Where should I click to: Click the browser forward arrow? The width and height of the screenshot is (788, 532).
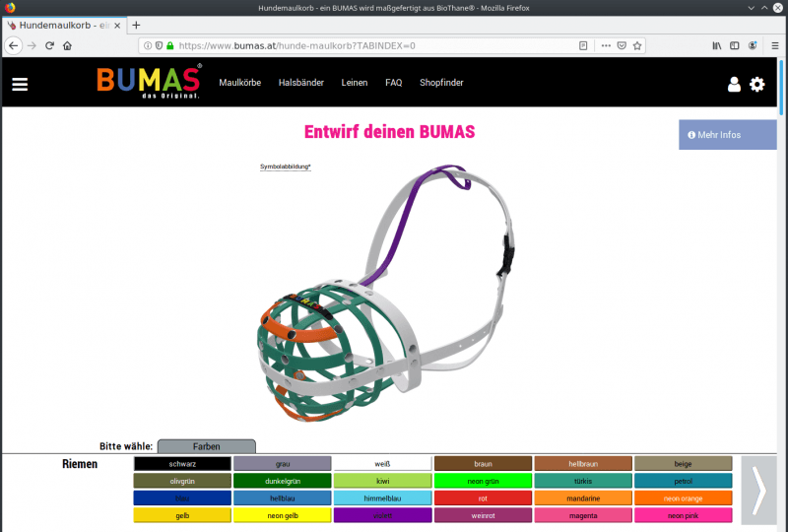coord(32,45)
